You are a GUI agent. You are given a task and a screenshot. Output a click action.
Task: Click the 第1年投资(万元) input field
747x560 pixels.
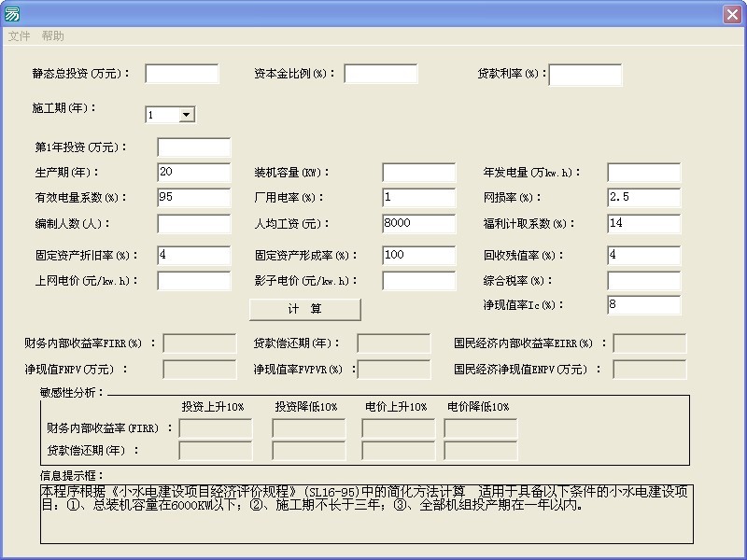coord(194,147)
